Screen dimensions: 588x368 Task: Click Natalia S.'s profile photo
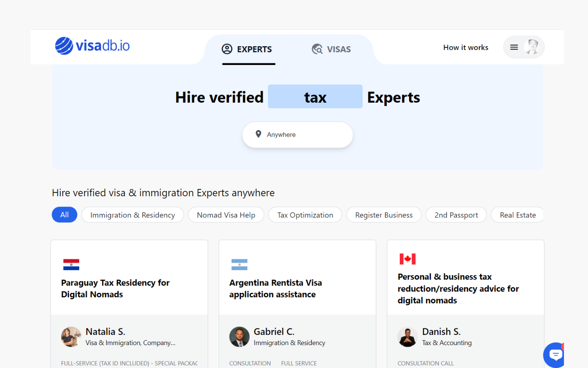tap(71, 337)
